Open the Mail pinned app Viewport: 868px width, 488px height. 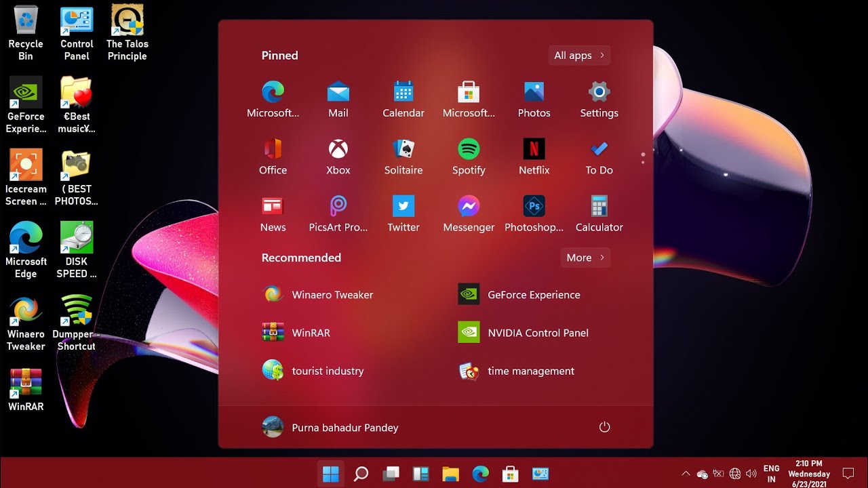pyautogui.click(x=338, y=100)
